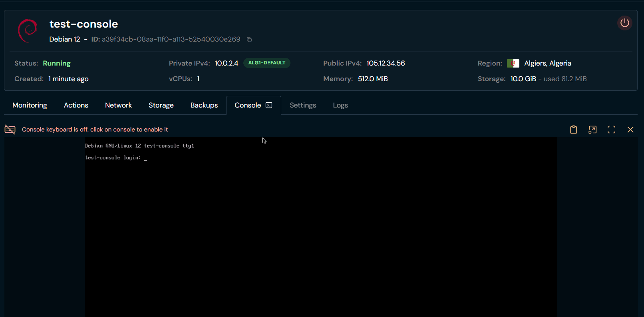The image size is (644, 317).
Task: Click the console screen to enable keyboard
Action: tap(321, 227)
